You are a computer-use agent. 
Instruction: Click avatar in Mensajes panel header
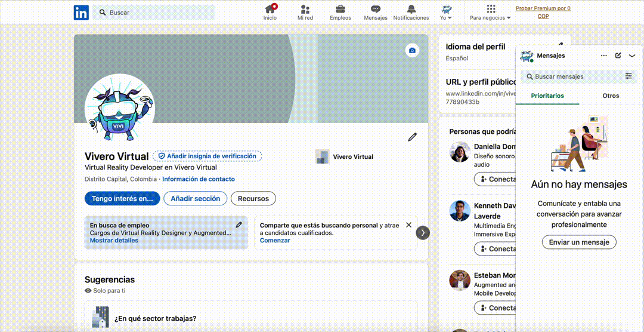coord(527,56)
